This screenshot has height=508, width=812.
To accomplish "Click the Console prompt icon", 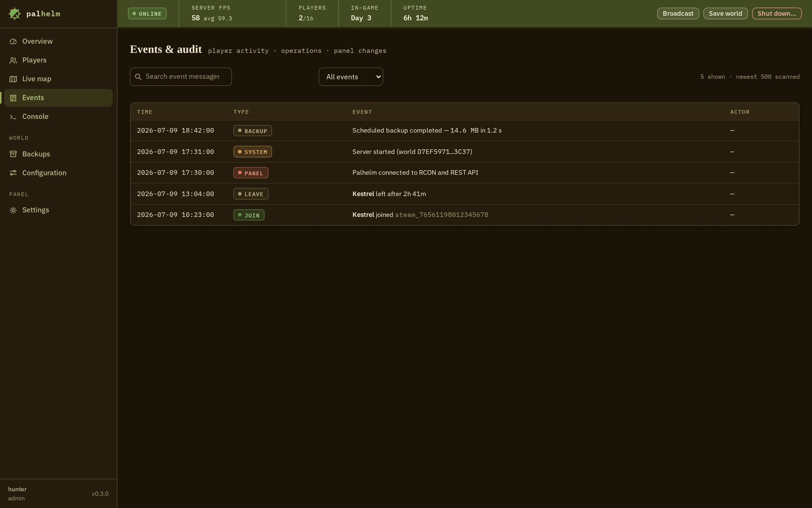I will [13, 117].
